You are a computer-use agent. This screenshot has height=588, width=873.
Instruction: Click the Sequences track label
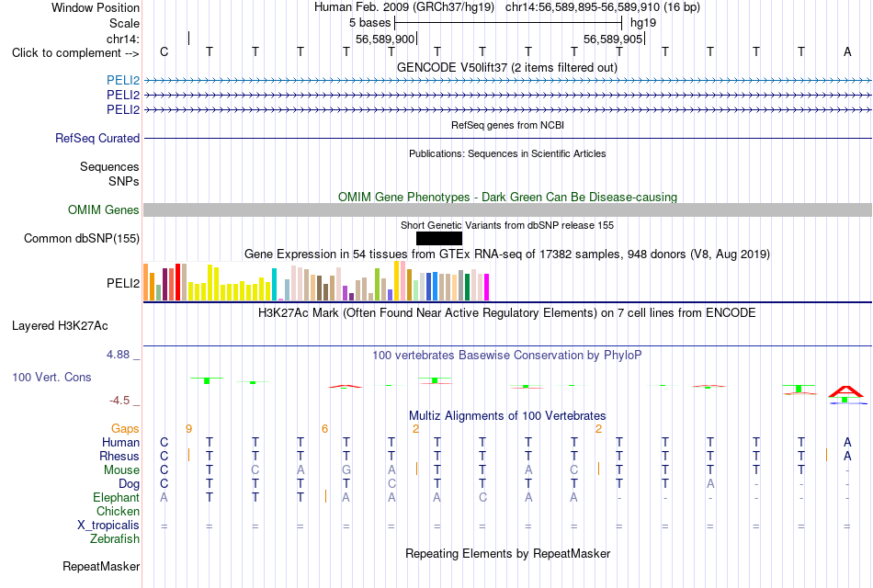tap(109, 166)
